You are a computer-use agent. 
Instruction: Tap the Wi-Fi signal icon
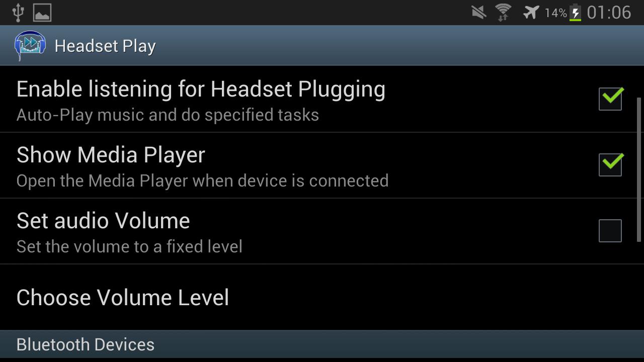click(503, 12)
